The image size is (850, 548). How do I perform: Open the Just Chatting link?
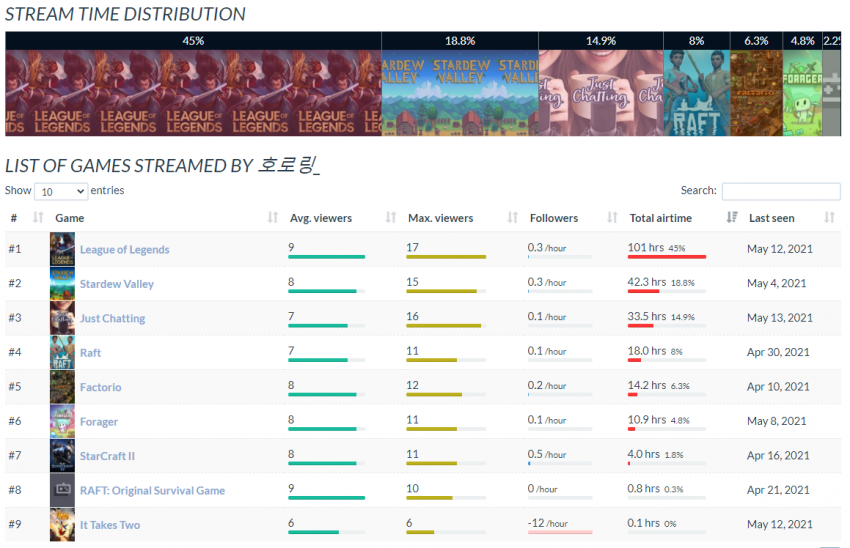[112, 318]
